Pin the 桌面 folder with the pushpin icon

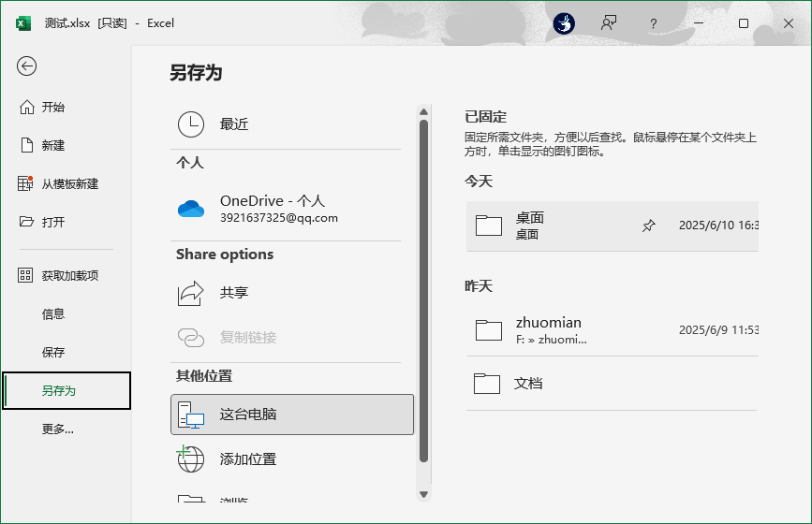coord(648,226)
